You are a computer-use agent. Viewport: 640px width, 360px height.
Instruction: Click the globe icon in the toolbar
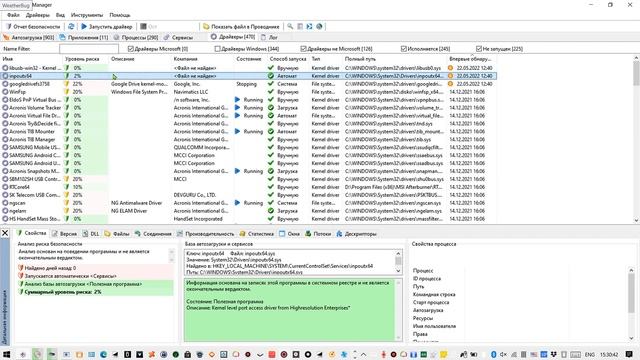pos(319,27)
